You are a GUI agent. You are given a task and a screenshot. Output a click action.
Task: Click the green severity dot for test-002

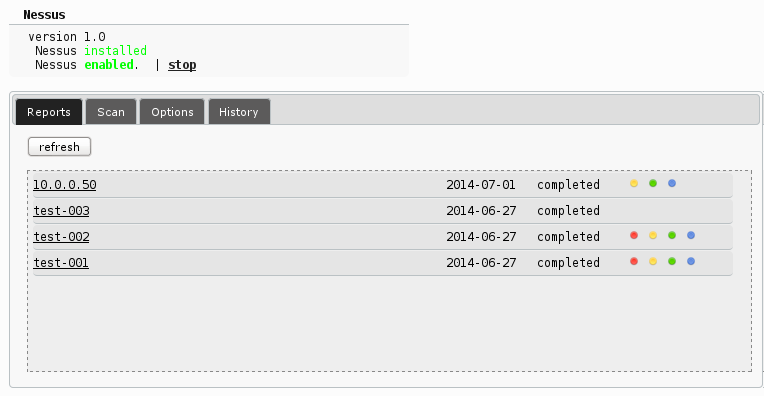click(672, 236)
